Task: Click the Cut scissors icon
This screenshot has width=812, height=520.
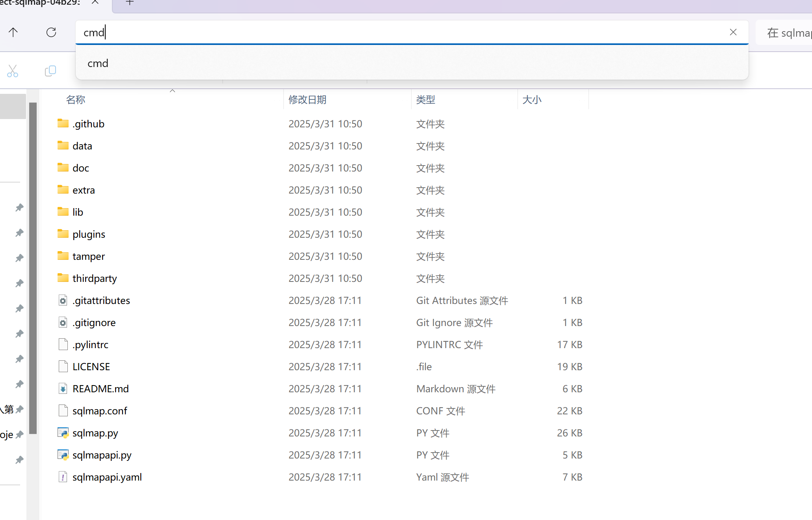Action: pos(13,71)
